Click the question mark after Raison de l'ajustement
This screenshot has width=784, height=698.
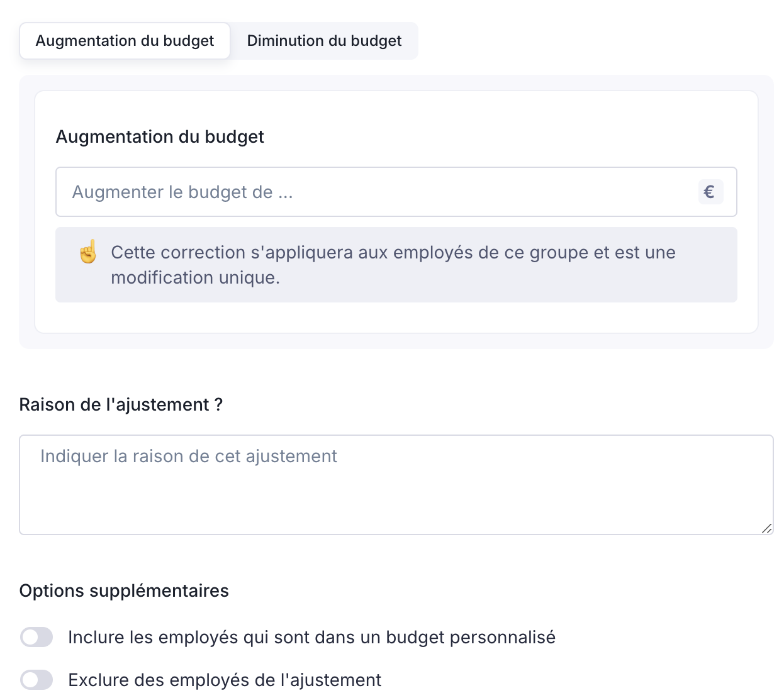218,404
